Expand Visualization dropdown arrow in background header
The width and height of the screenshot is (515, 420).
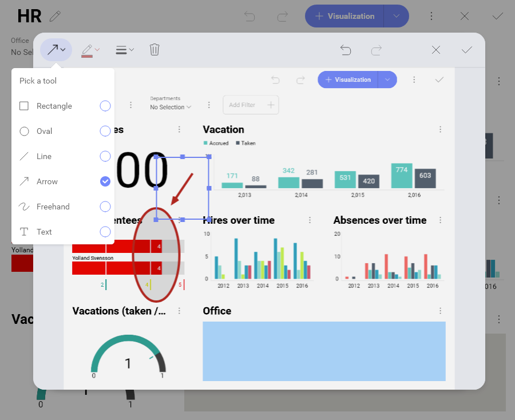point(397,16)
